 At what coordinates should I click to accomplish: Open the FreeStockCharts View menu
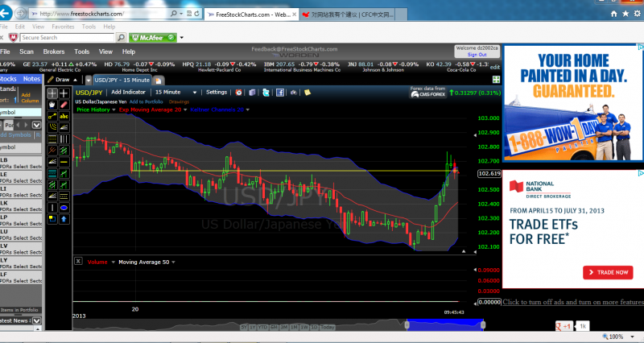point(105,52)
